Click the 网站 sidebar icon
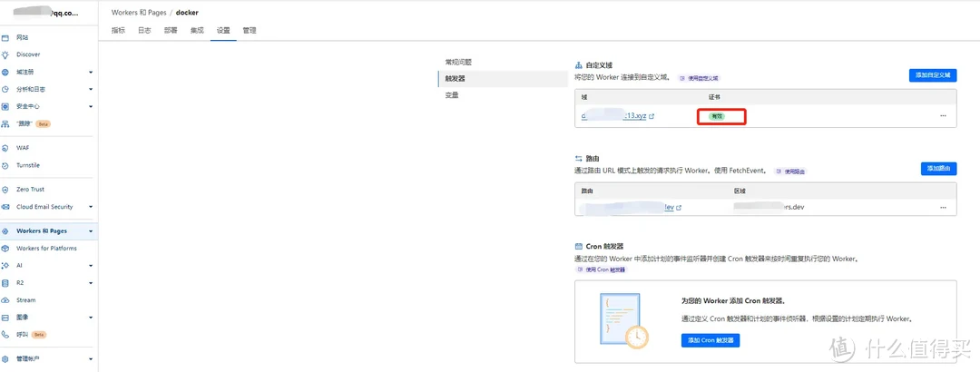Screen dimensions: 980x372 point(5,37)
